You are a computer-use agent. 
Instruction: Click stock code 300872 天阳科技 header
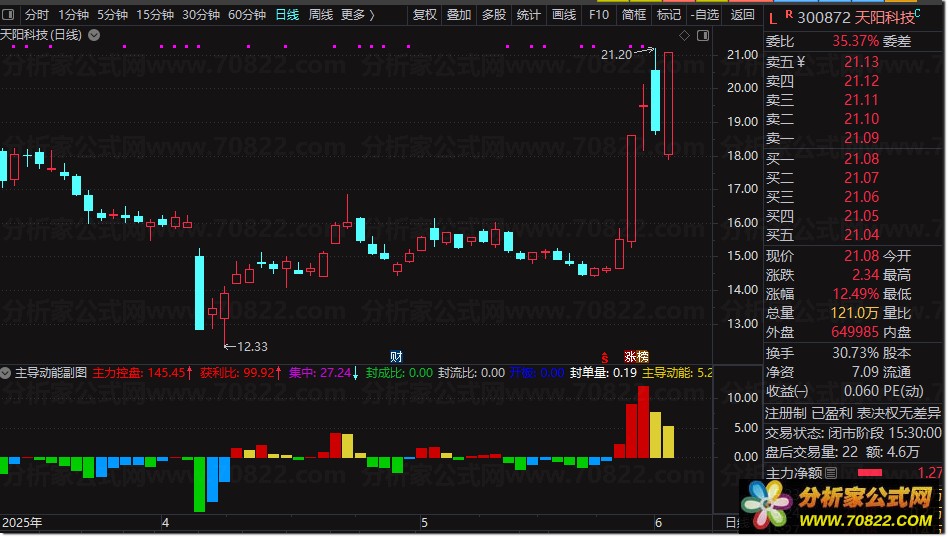(x=856, y=18)
